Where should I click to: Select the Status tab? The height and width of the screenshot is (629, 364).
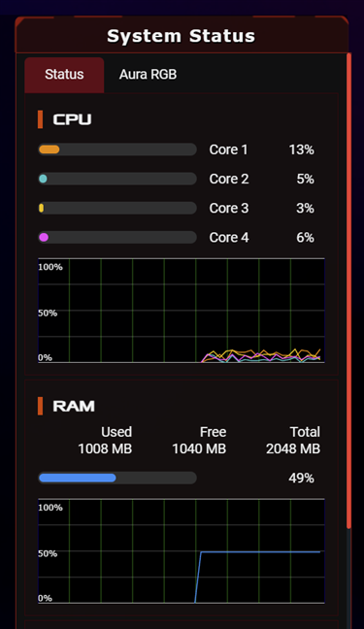coord(64,75)
